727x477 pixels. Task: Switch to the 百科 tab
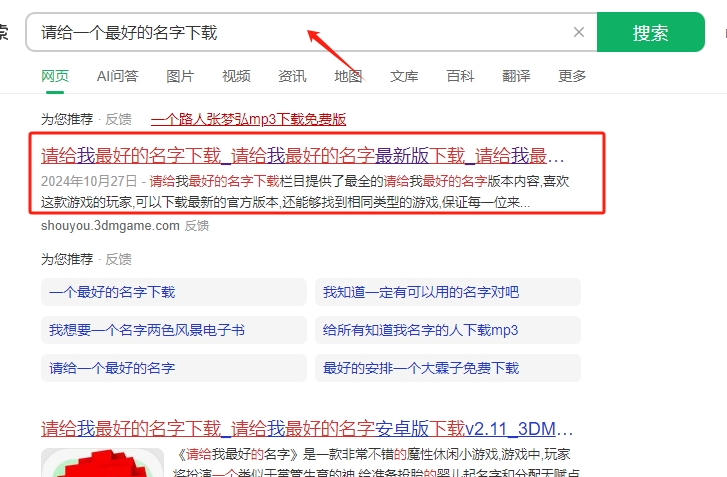pyautogui.click(x=460, y=76)
